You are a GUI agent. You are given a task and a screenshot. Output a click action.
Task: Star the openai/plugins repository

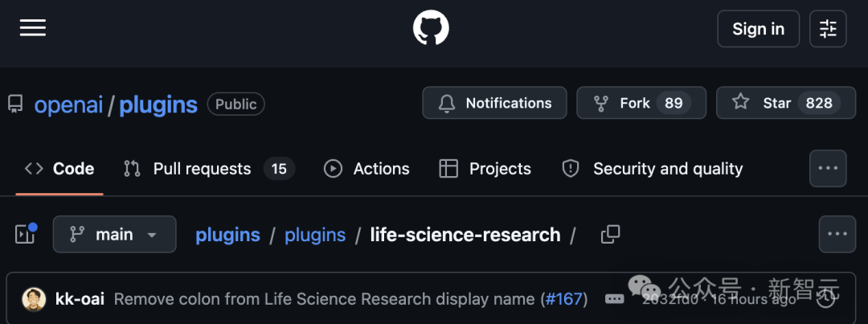tap(778, 103)
